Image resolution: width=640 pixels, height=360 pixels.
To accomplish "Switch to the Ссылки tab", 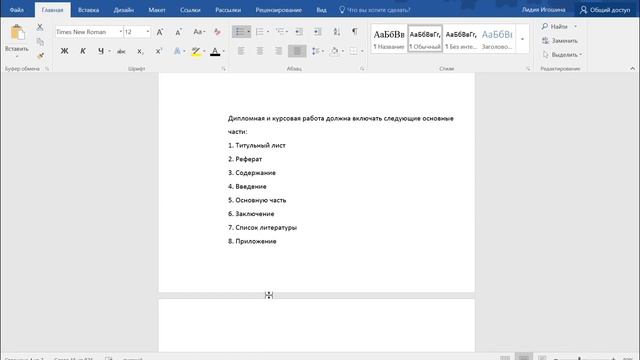I will tap(190, 10).
